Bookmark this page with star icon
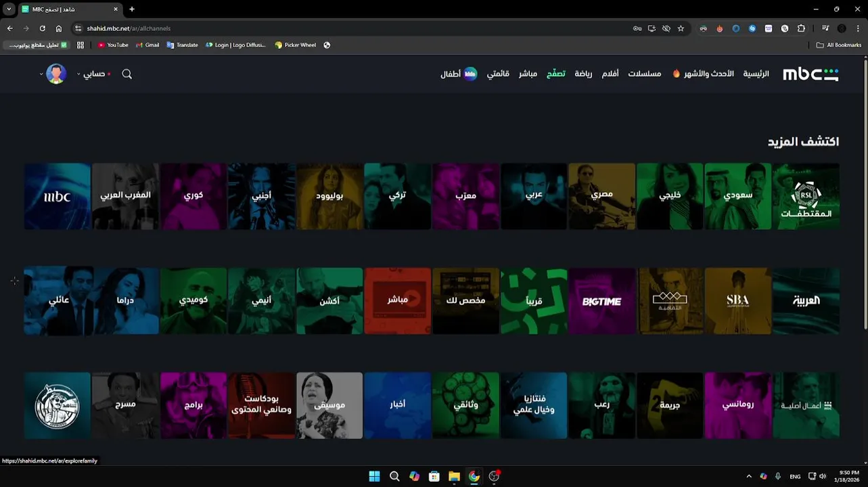868x487 pixels. click(x=681, y=28)
